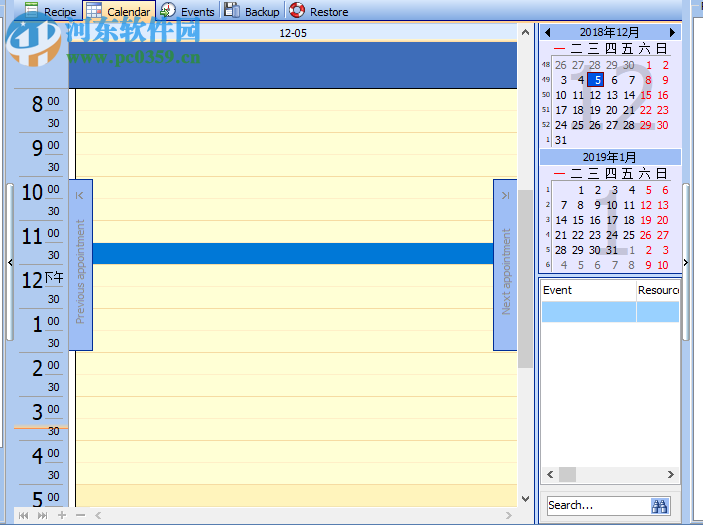Screen dimensions: 703x526
Task: Click the 12 下午 time label
Action: click(x=42, y=279)
